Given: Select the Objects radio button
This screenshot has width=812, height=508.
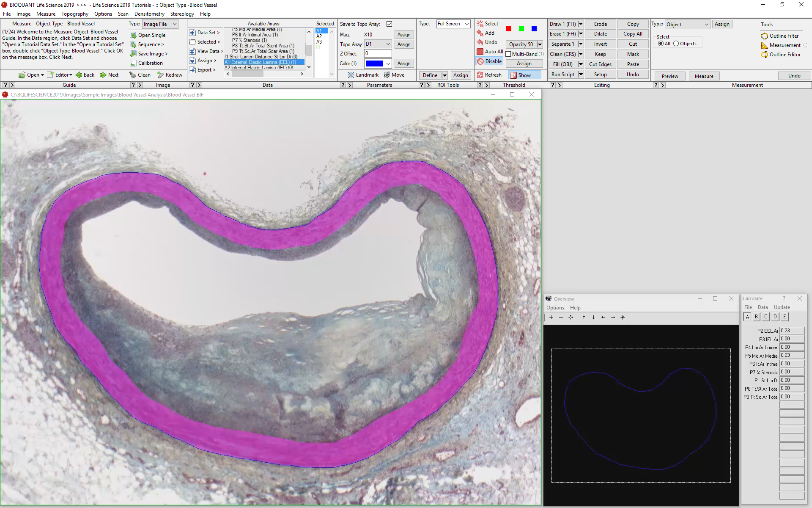Looking at the screenshot, I should click(x=676, y=44).
